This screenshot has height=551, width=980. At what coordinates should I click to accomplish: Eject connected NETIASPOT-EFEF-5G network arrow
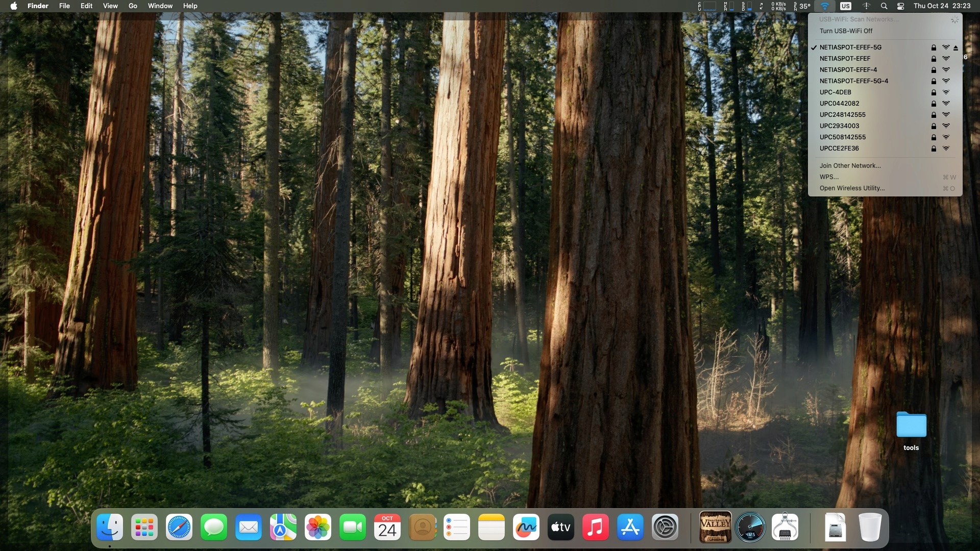955,47
